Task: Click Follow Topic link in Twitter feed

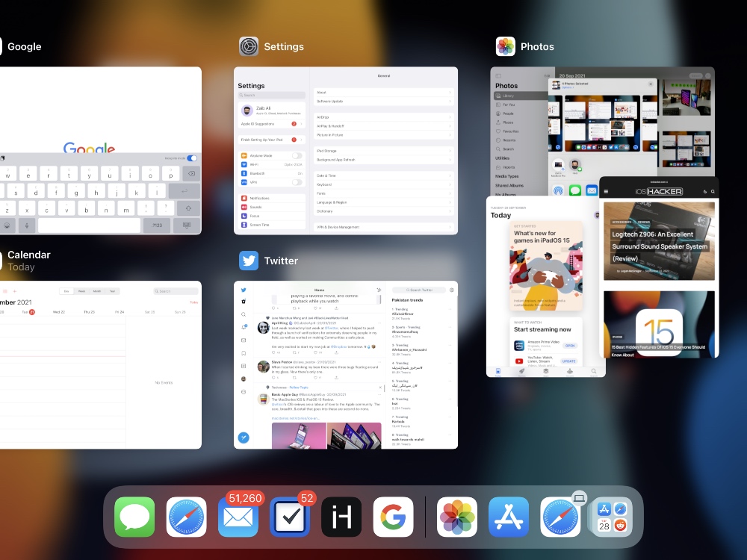Action: 299,388
